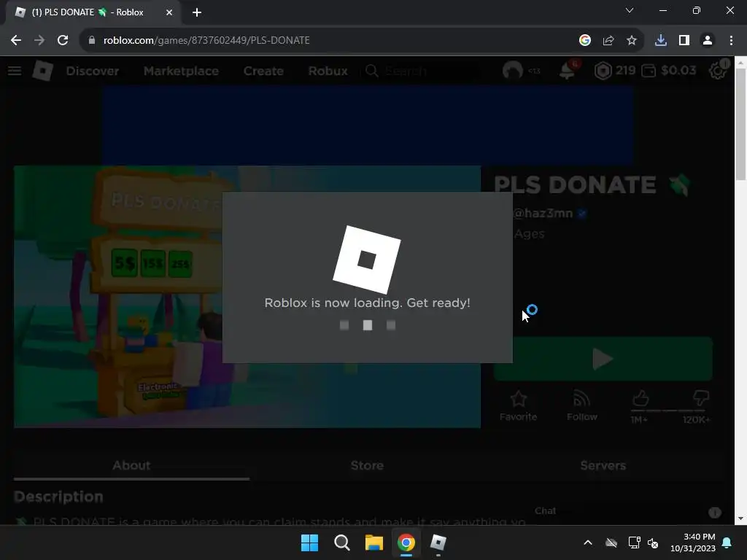The image size is (747, 560).
Task: Select the PLS DONATE - Roblox tab
Action: pyautogui.click(x=93, y=12)
